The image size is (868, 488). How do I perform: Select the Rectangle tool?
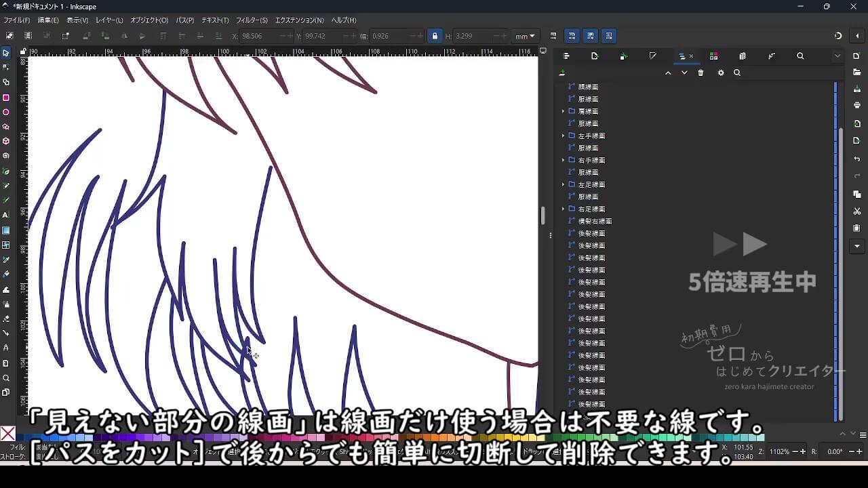pyautogui.click(x=6, y=98)
